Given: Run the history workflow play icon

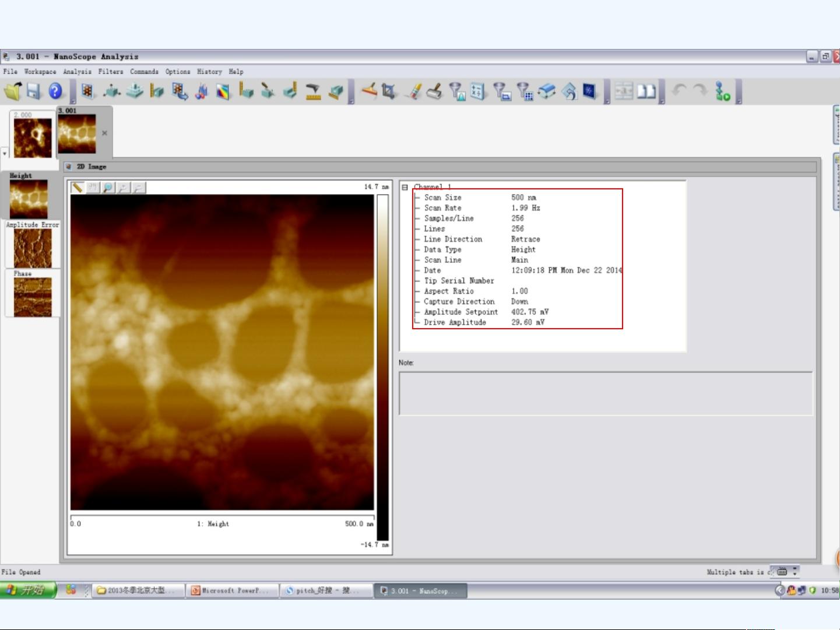Looking at the screenshot, I should (x=723, y=91).
